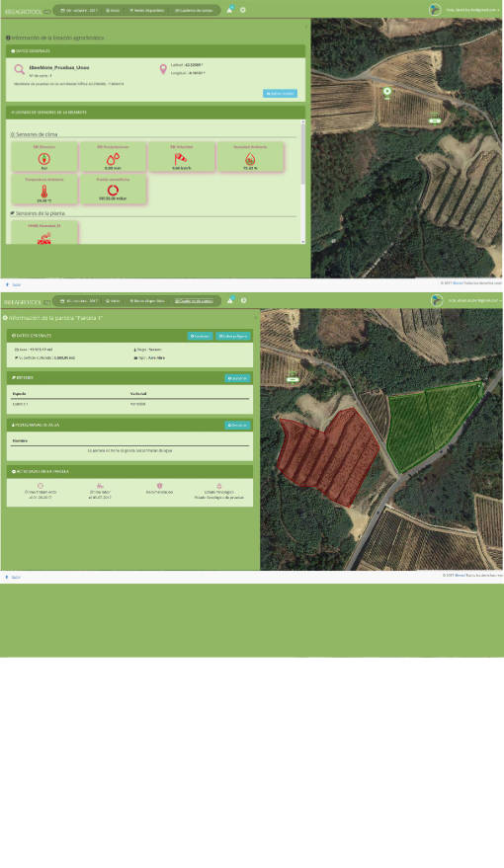Go to Inicio in top navbar

point(113,10)
